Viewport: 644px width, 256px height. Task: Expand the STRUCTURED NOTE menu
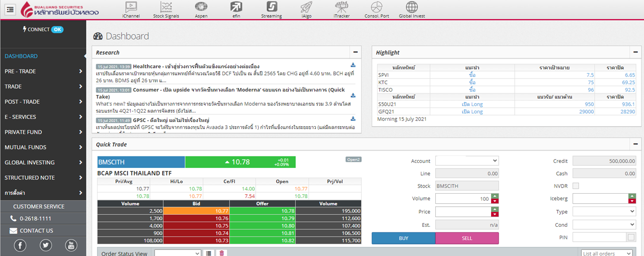(43, 178)
